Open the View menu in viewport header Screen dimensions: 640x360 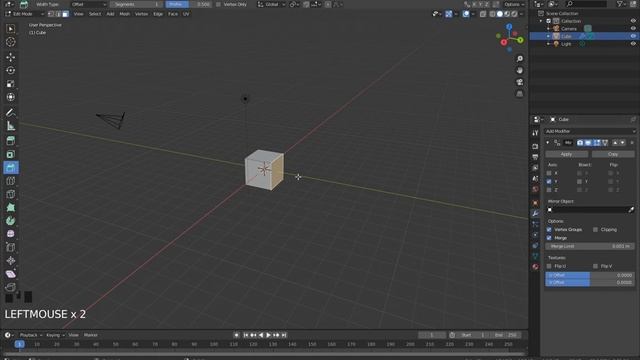pyautogui.click(x=78, y=14)
